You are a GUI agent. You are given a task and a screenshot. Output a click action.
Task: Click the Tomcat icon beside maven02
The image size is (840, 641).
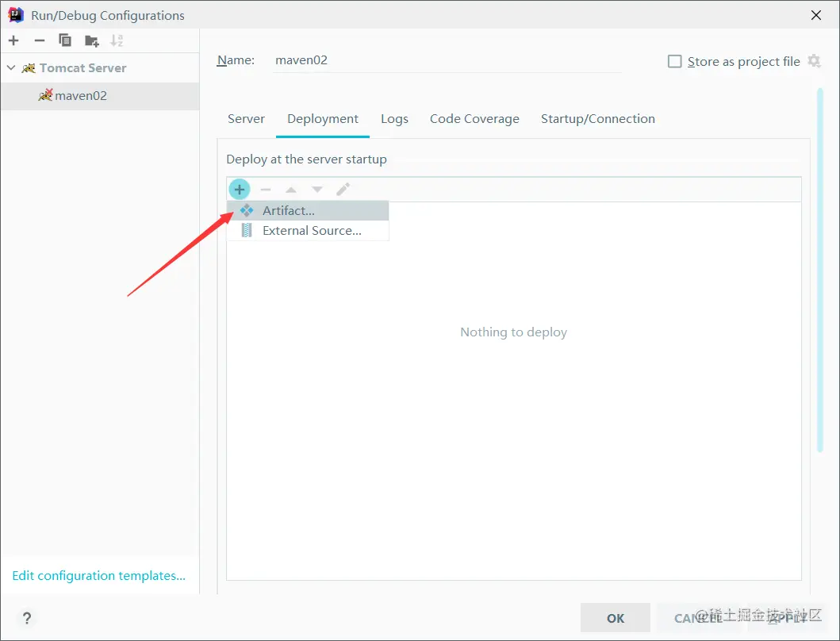click(45, 95)
